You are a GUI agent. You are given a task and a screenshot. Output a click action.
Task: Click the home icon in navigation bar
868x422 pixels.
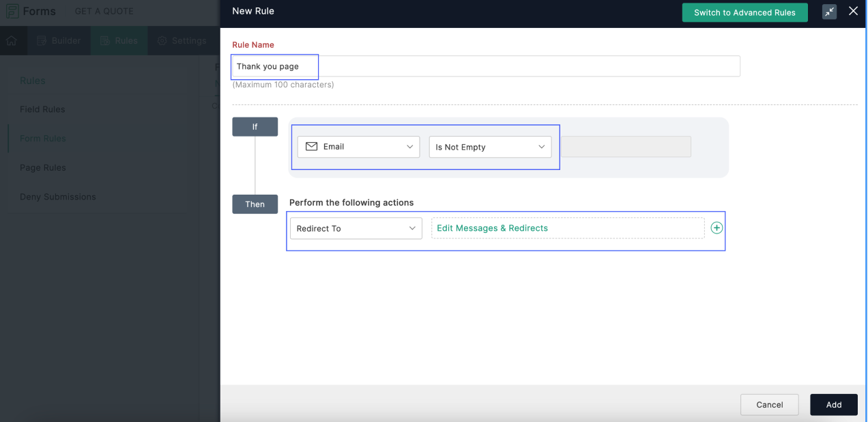pyautogui.click(x=12, y=41)
